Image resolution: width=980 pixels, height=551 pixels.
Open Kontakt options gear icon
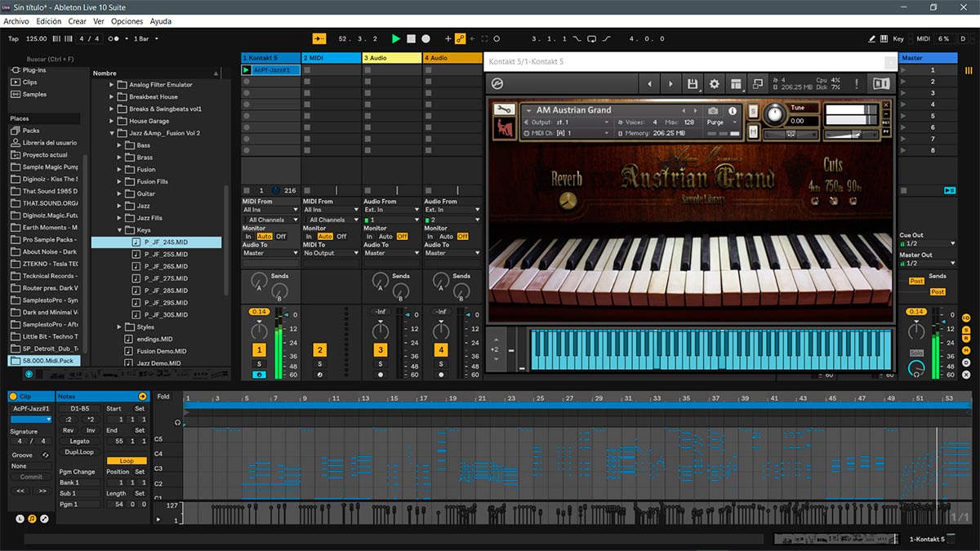[x=715, y=84]
